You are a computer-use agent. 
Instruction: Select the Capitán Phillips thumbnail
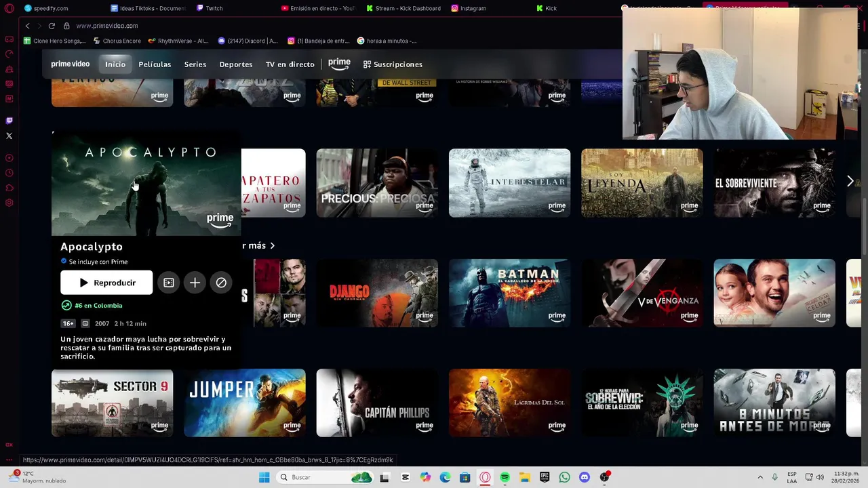tap(377, 403)
